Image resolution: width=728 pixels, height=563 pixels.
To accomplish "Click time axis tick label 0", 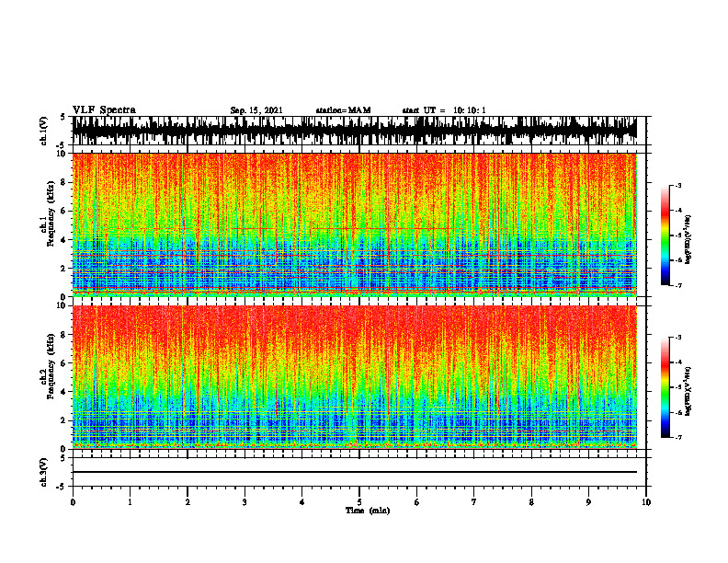I will point(73,502).
